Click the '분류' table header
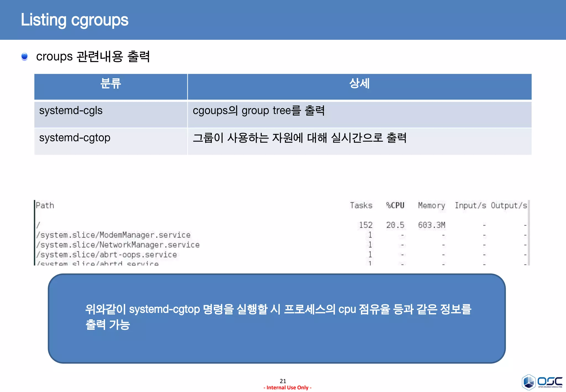 point(111,86)
